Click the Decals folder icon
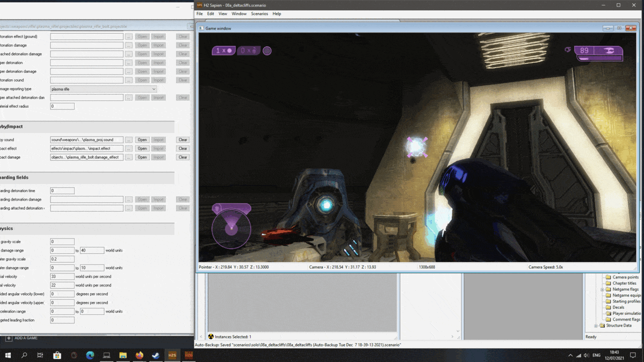This screenshot has width=644, height=362. pos(608,307)
